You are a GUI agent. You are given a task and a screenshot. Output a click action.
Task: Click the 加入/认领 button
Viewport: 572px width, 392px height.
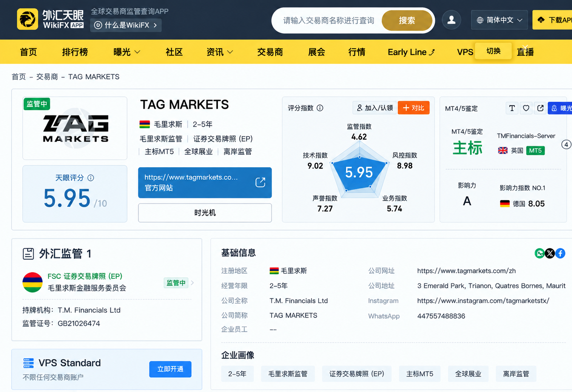pyautogui.click(x=375, y=108)
